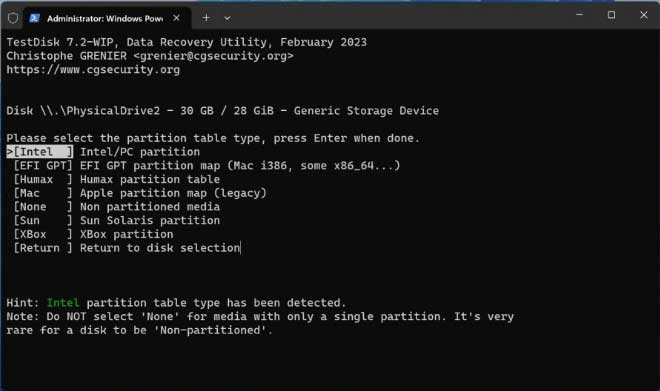Click the green Intel hint word
660x391 pixels.
coord(63,303)
